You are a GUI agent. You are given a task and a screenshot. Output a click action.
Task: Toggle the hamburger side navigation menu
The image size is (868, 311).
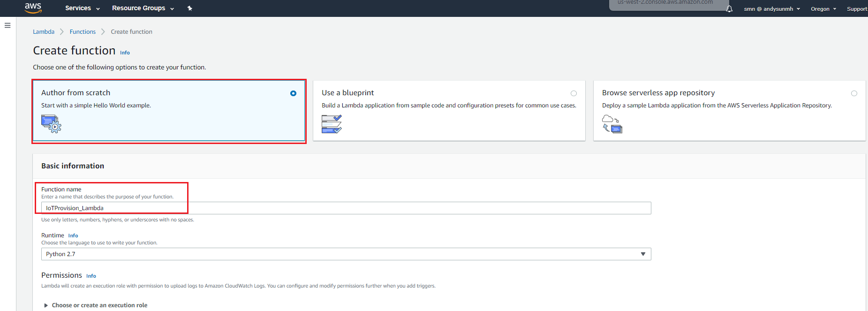point(8,25)
